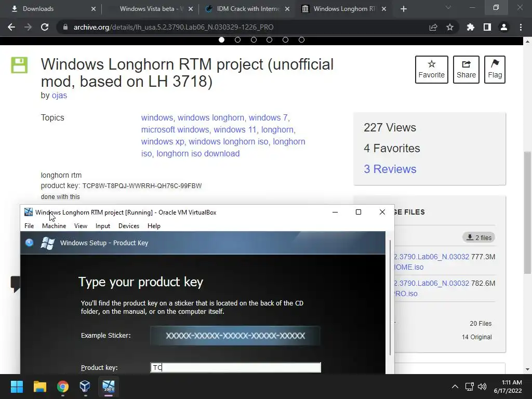The height and width of the screenshot is (399, 532).
Task: Click the VirtualBox window vertical scrollbar
Action: [390, 298]
